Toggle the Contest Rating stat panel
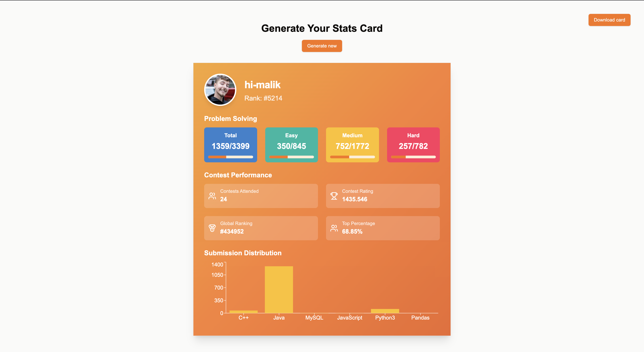Screen dimensions: 644x352 pyautogui.click(x=383, y=196)
